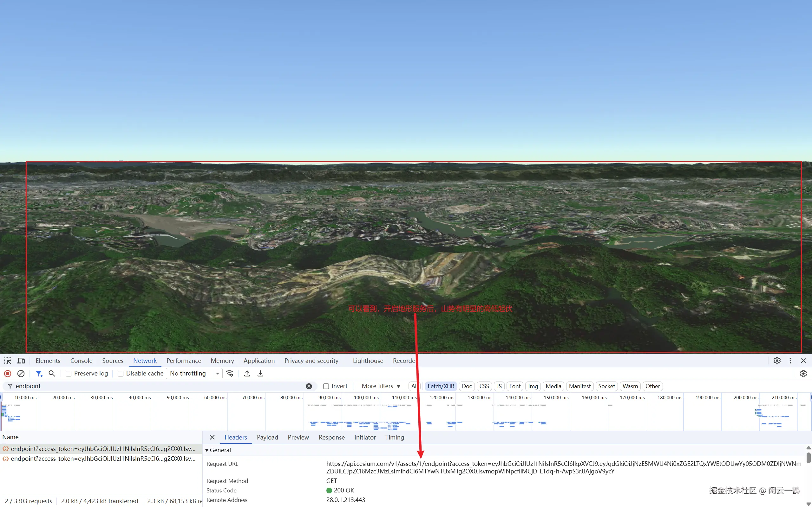
Task: Enable the Disable cache checkbox
Action: click(x=121, y=374)
